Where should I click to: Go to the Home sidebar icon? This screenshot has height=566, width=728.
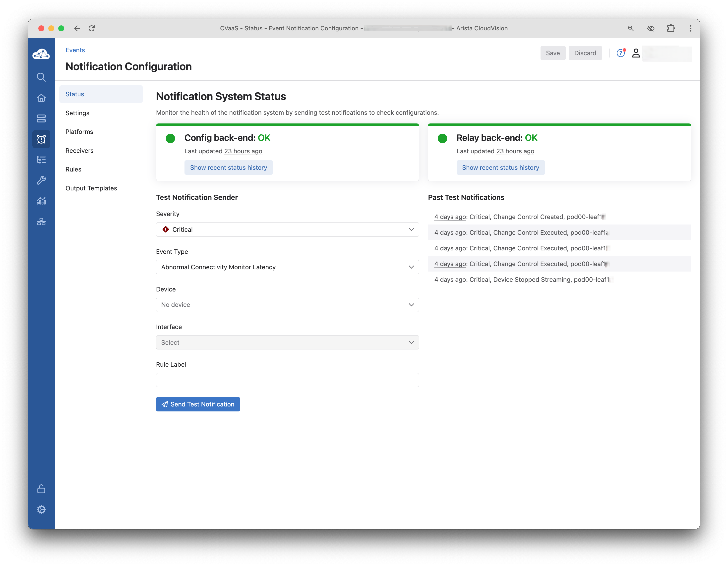pos(41,98)
